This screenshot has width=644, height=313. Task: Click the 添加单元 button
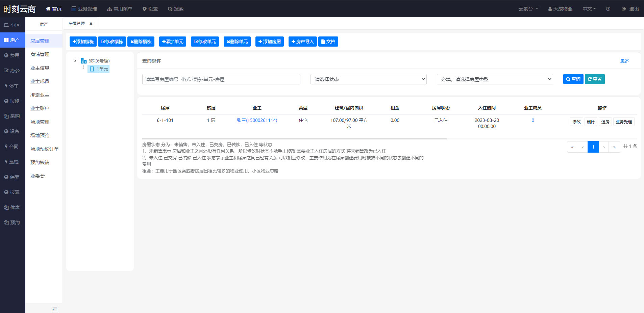pyautogui.click(x=173, y=42)
